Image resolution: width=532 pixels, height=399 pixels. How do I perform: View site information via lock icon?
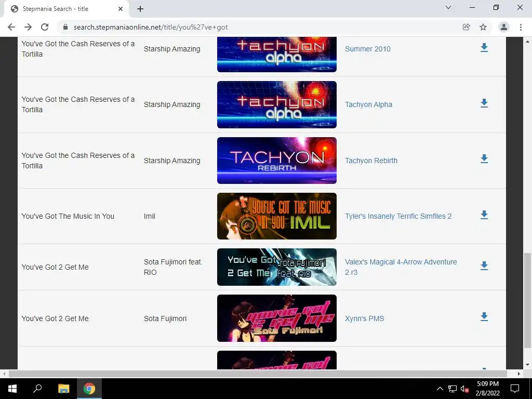click(x=65, y=27)
